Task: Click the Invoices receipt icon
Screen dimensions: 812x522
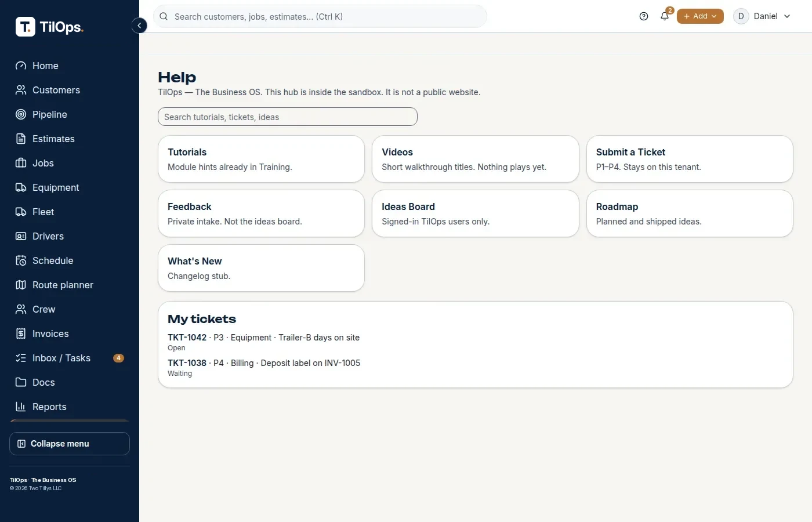Action: (21, 333)
